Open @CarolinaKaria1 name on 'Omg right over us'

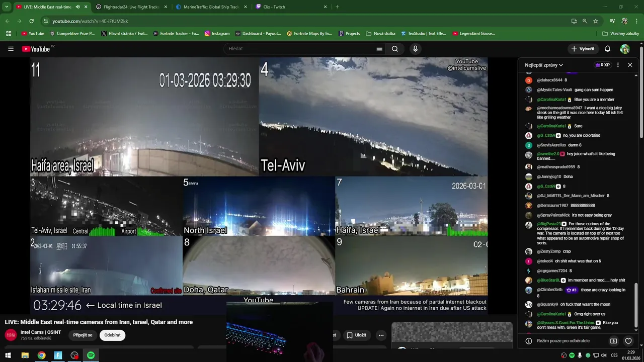[x=551, y=314]
